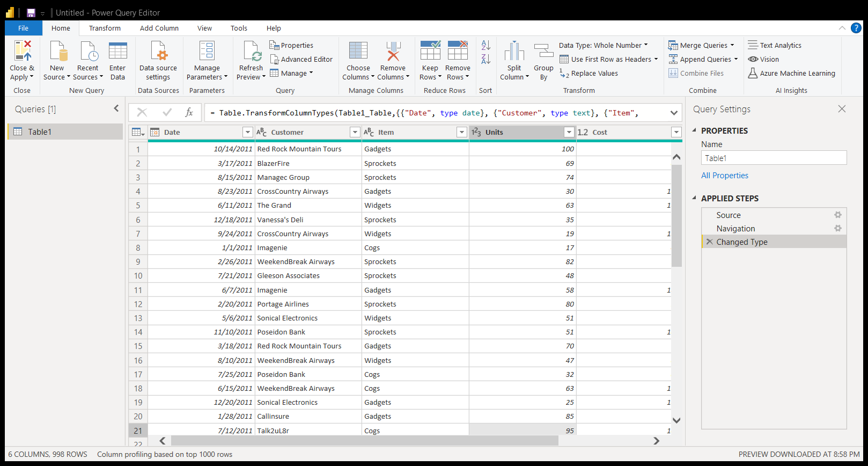Select the Source applied step

(774, 215)
